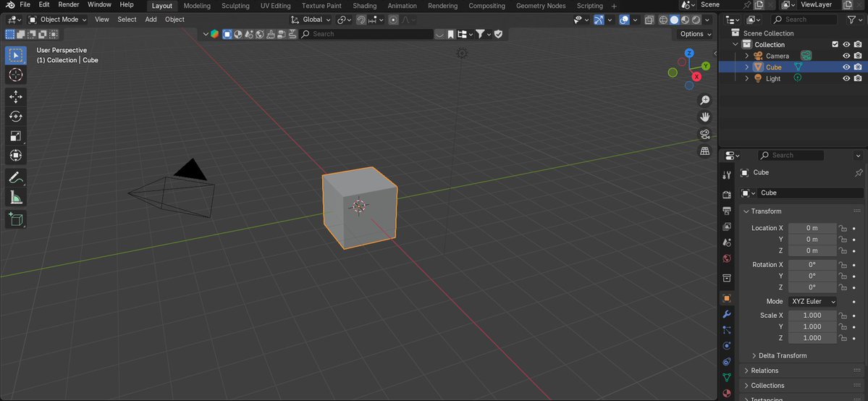Click the Zoom magnifier icon in the viewport
Viewport: 868px width, 401px height.
pyautogui.click(x=704, y=100)
